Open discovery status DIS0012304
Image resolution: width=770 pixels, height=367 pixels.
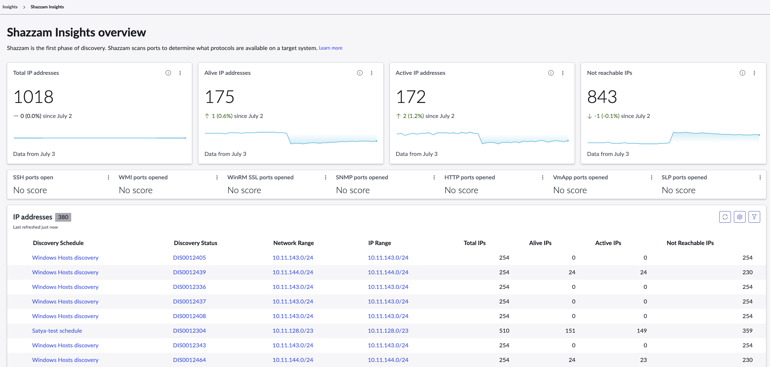tap(190, 331)
